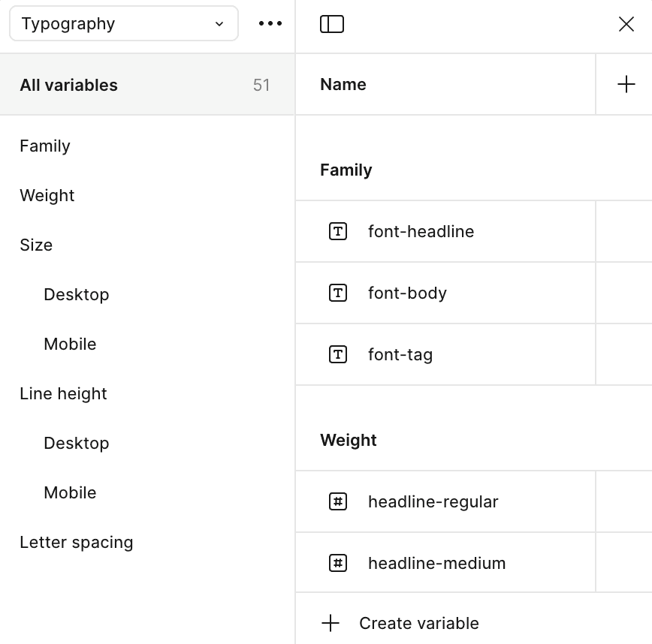Click the Family section heading
Viewport: 652px width, 644px height.
point(346,170)
